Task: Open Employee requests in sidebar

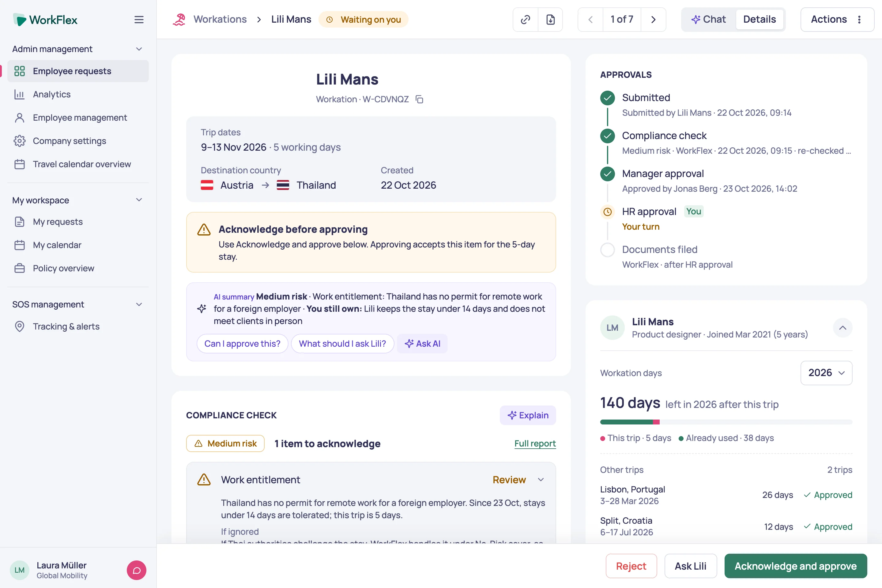Action: tap(78, 71)
